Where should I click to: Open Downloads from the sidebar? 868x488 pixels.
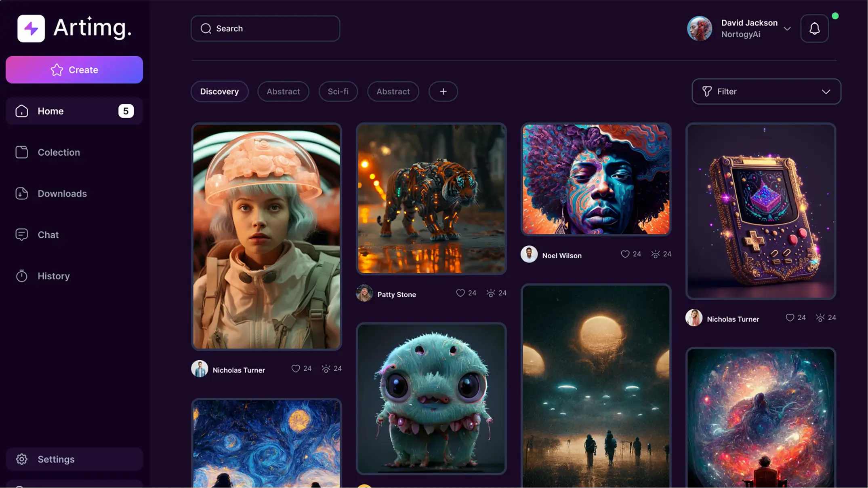[x=62, y=194]
